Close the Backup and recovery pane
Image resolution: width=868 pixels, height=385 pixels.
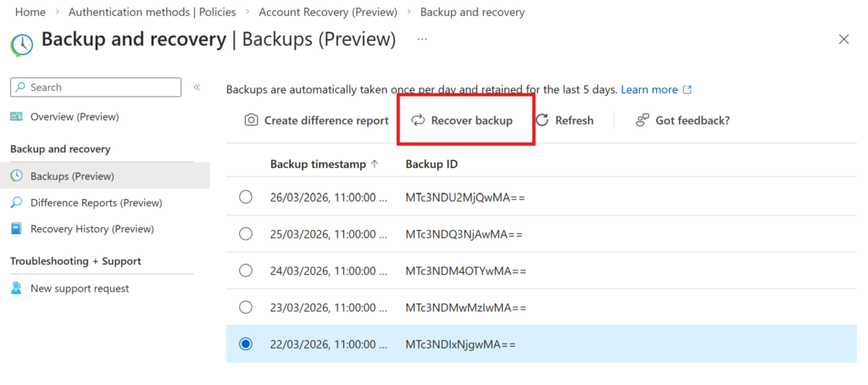843,39
